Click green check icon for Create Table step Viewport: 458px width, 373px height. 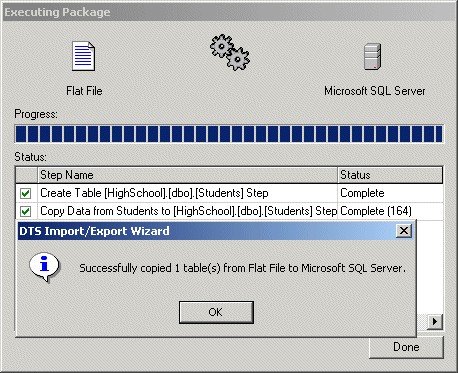[26, 193]
